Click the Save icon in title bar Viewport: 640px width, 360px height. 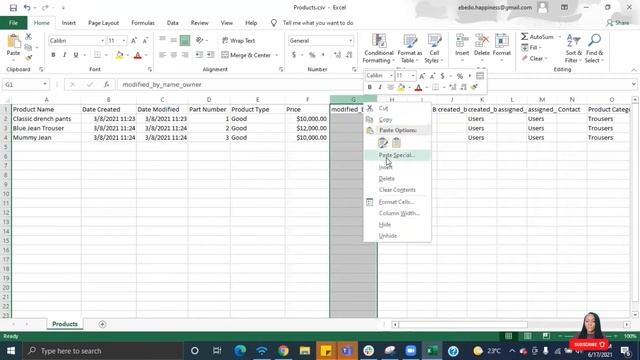tap(13, 8)
